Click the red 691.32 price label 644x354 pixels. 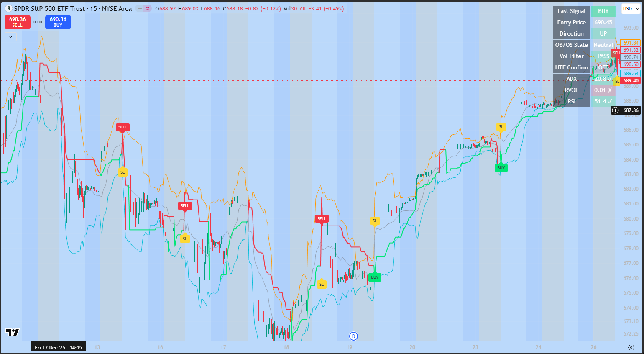[631, 50]
